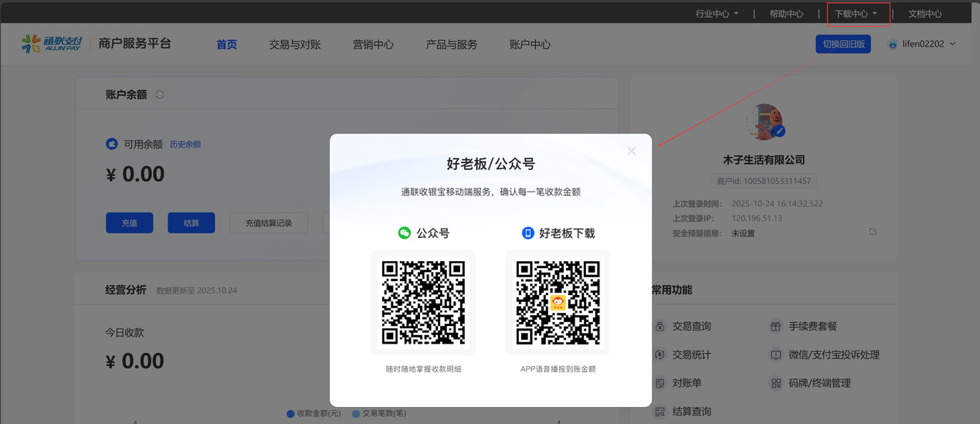980x424 pixels.
Task: Open the 结算查询 shortcut link
Action: (x=692, y=412)
